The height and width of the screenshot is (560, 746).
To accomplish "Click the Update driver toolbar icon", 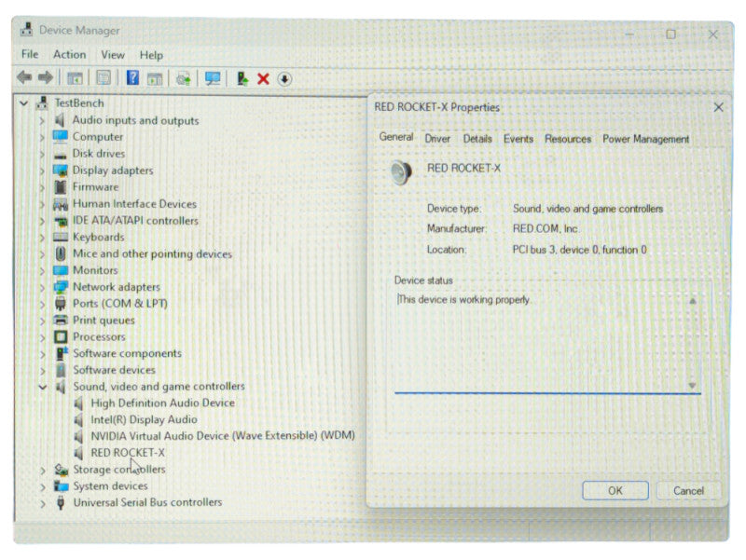I will pos(242,78).
